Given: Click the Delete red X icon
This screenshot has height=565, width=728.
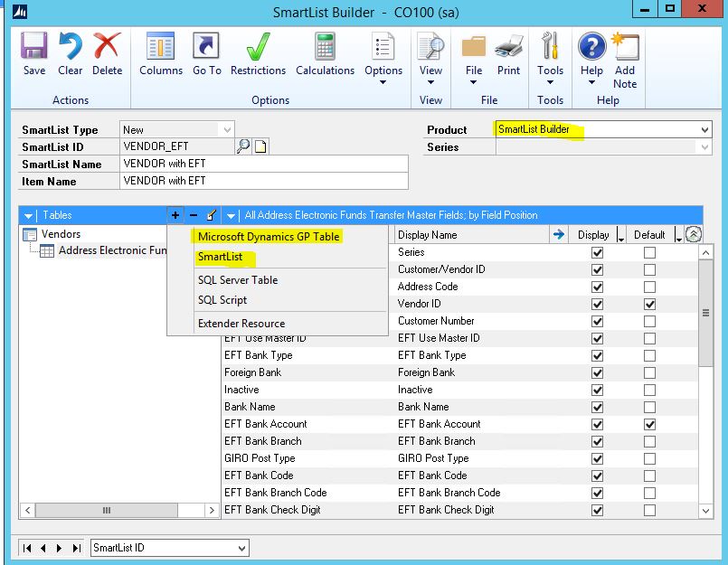Looking at the screenshot, I should (x=107, y=46).
